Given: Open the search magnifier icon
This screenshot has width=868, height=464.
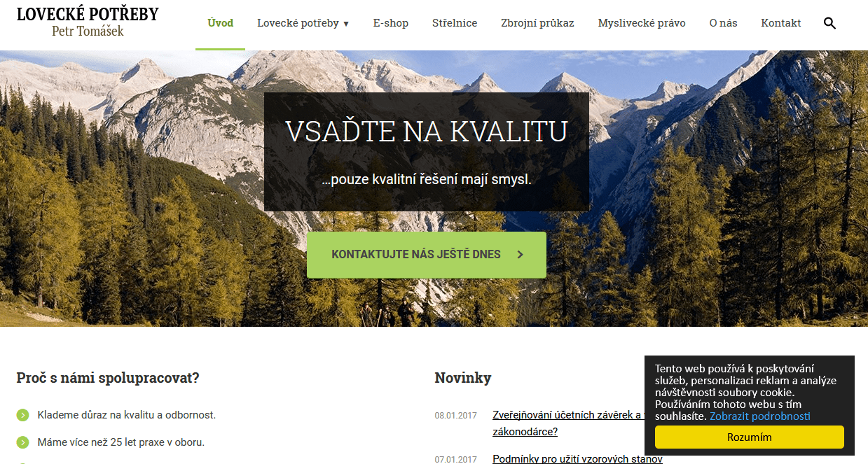Looking at the screenshot, I should (x=829, y=23).
